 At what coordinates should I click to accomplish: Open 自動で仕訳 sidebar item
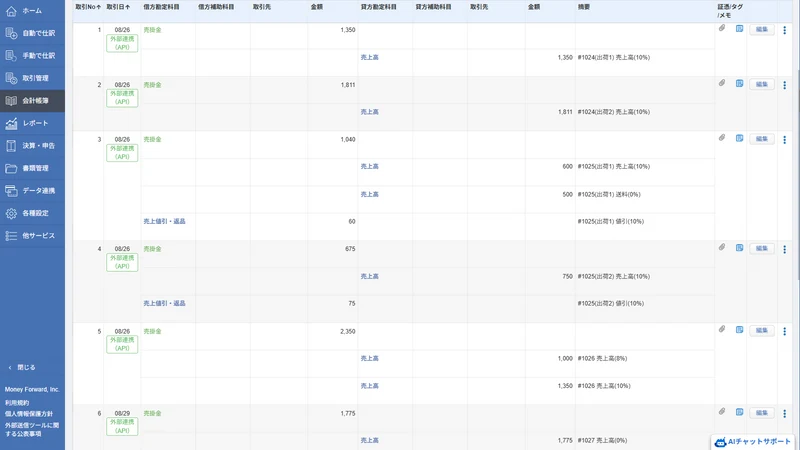coord(32,33)
